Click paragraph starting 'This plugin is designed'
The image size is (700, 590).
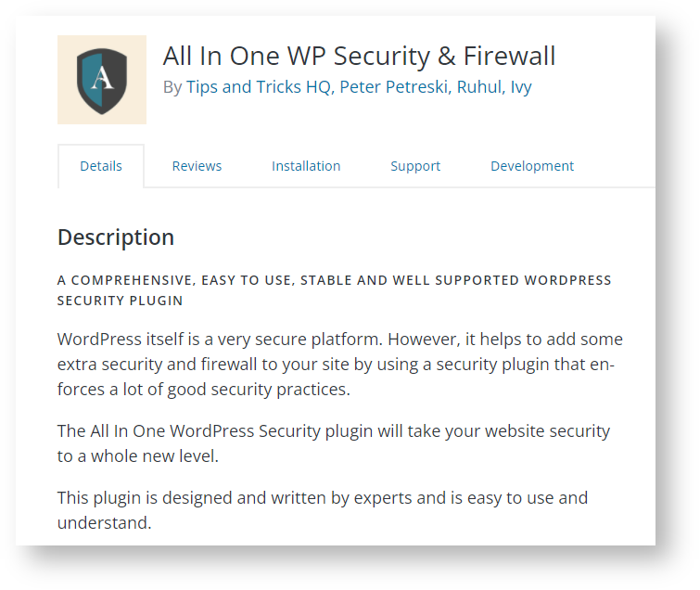point(323,510)
